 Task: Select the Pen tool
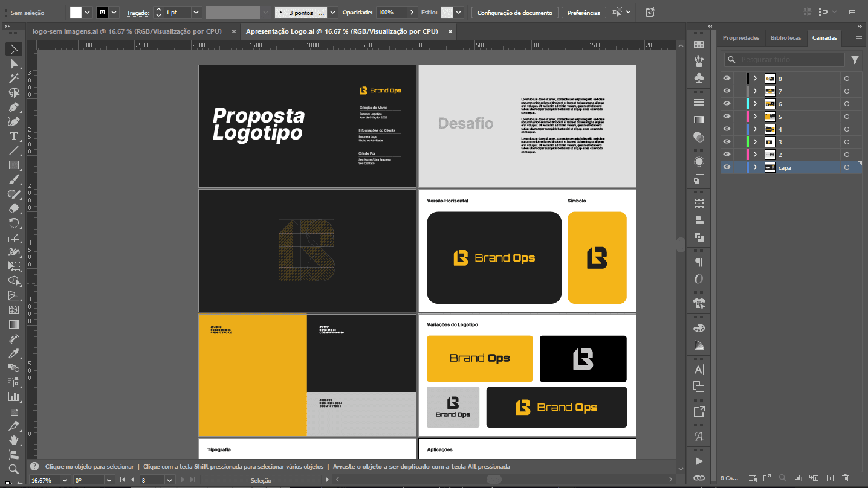pyautogui.click(x=15, y=107)
